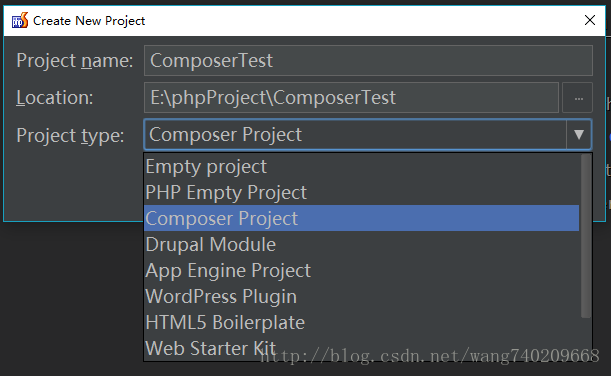Open the location browse (...) button
The width and height of the screenshot is (611, 376).
coord(578,97)
